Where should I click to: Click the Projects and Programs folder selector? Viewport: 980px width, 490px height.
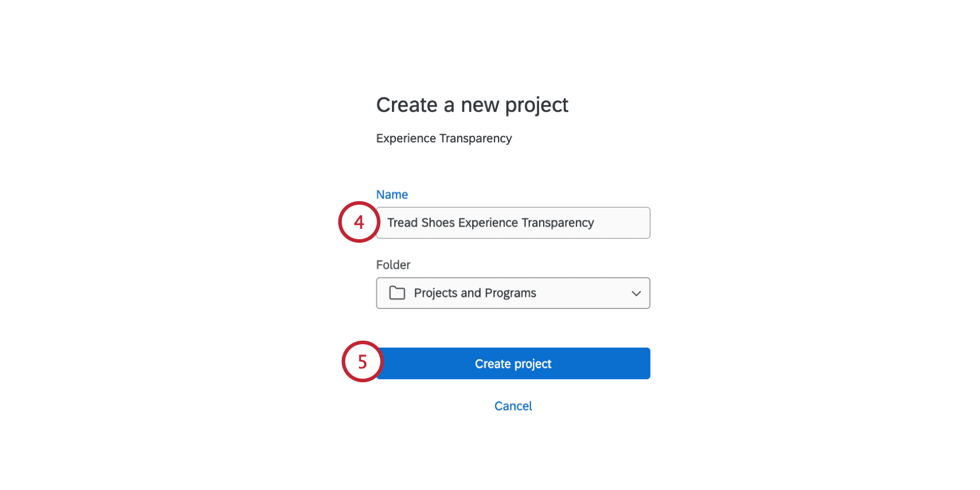(513, 293)
